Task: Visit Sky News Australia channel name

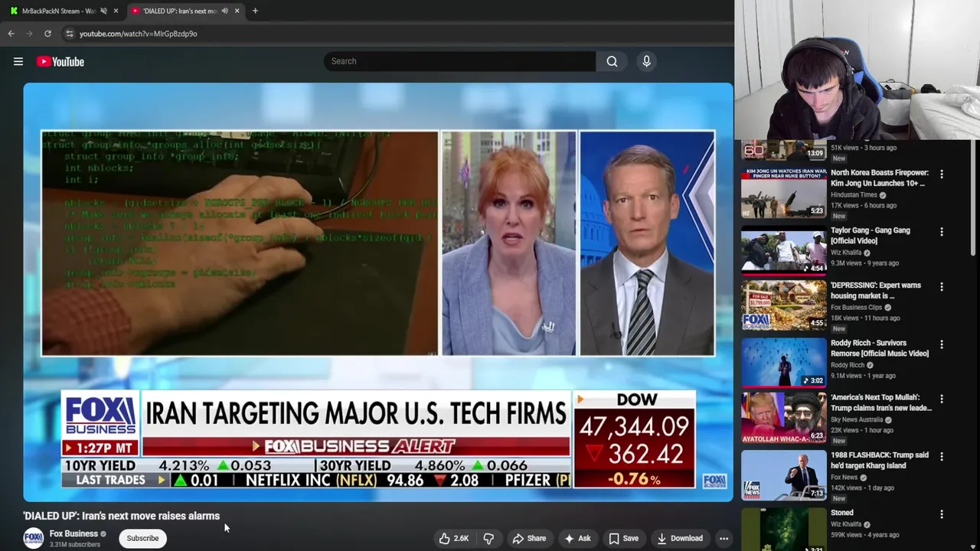Action: tap(857, 420)
